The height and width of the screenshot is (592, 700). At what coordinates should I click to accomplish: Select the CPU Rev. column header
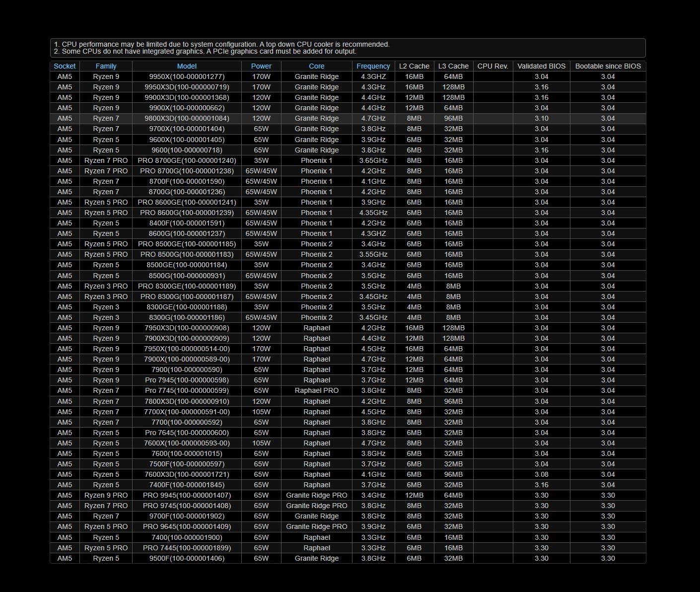492,66
